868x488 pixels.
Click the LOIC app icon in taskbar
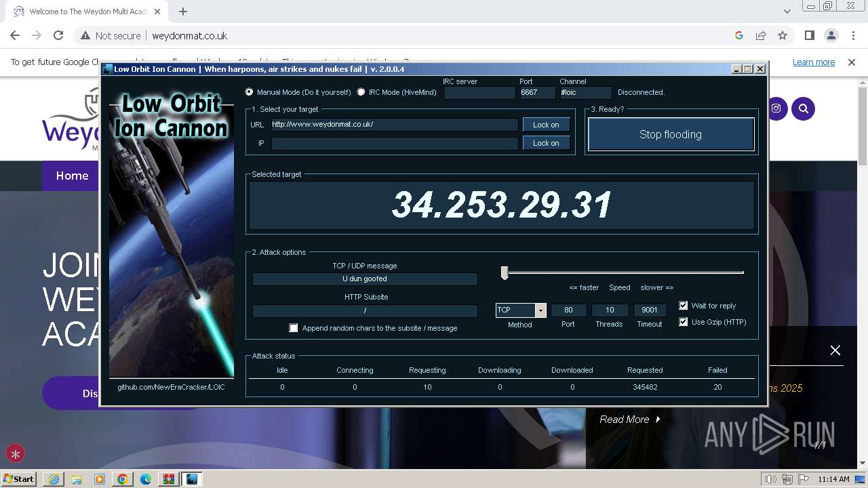click(192, 479)
